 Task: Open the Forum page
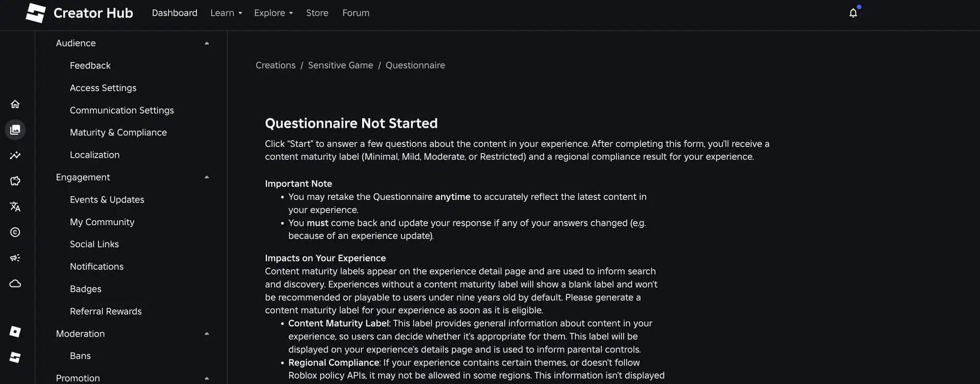click(x=356, y=13)
